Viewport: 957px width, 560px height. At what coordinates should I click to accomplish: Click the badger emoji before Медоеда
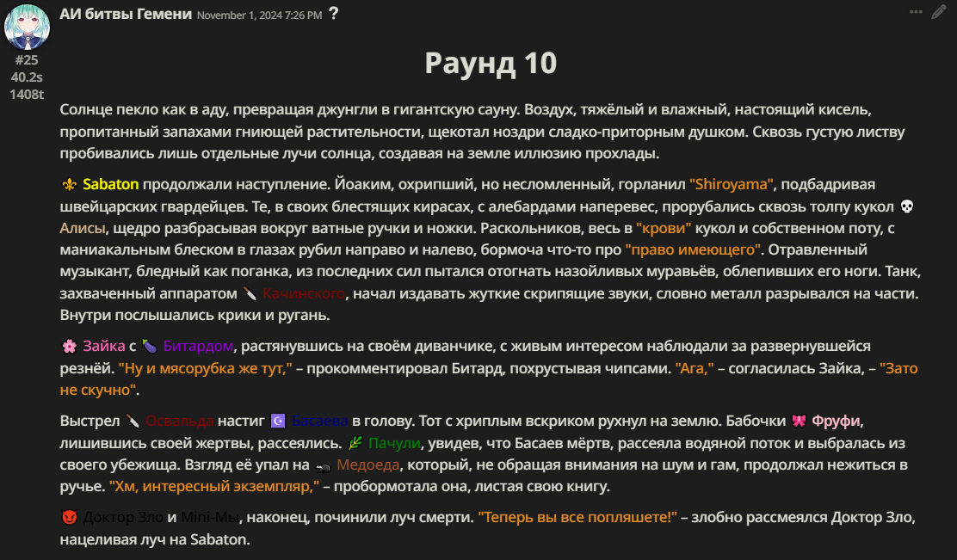(x=323, y=465)
